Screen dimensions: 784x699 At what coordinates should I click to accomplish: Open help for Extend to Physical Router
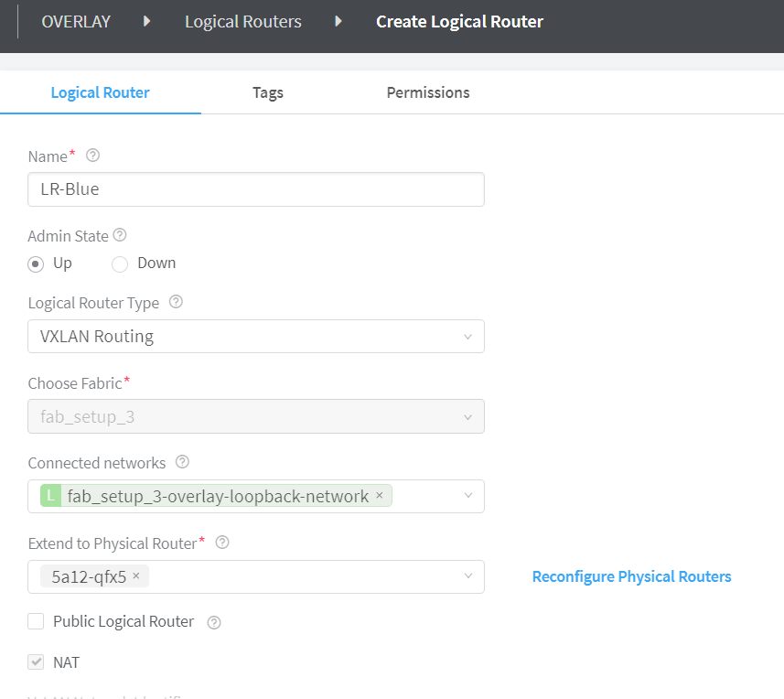(x=222, y=543)
